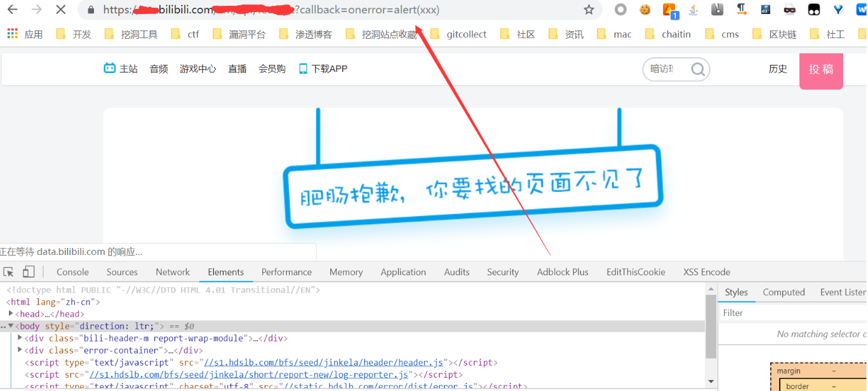Click the browser forward arrow
Viewport: 868px width, 391px height.
(x=36, y=10)
